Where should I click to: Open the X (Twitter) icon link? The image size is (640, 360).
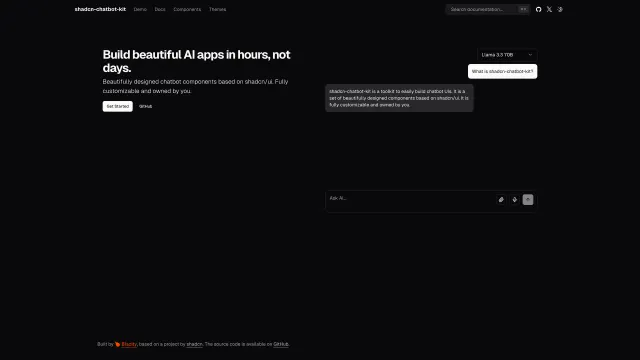pos(549,9)
